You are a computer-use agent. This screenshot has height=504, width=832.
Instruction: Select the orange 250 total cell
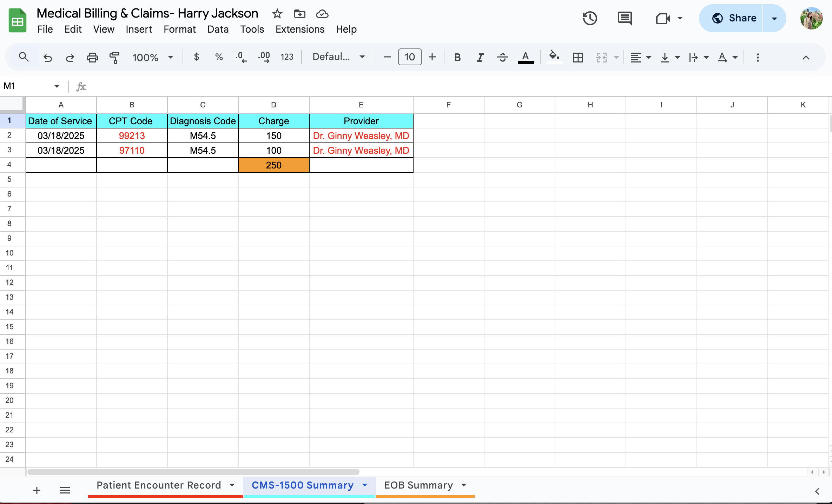[x=273, y=165]
